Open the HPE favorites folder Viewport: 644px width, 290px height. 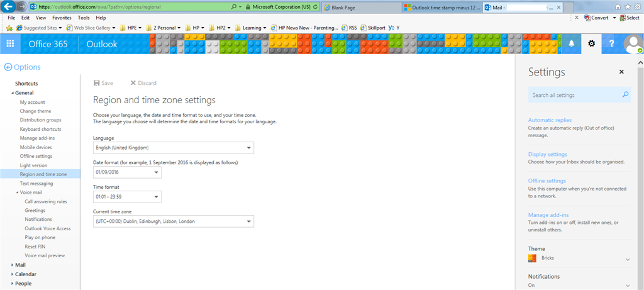131,28
